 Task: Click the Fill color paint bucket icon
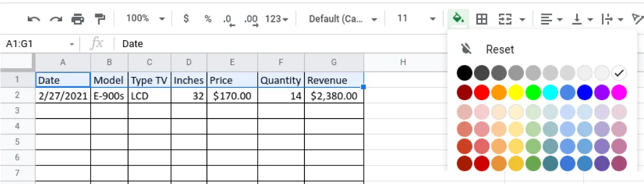tap(459, 19)
